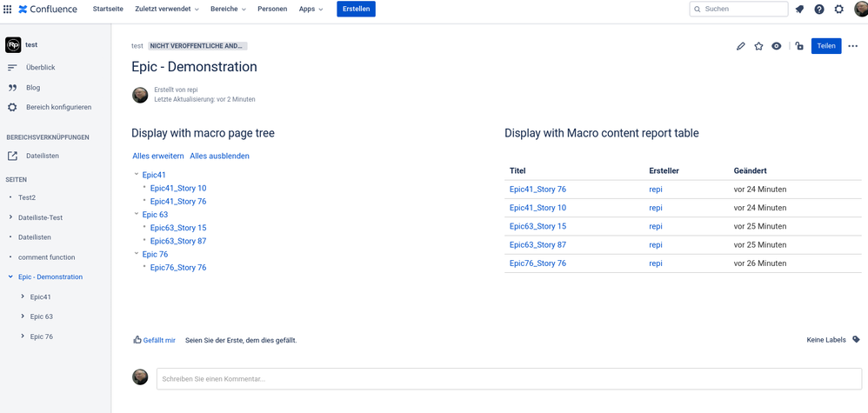Open Epic63_Story 15 in page tree
This screenshot has width=868, height=413.
pos(178,228)
